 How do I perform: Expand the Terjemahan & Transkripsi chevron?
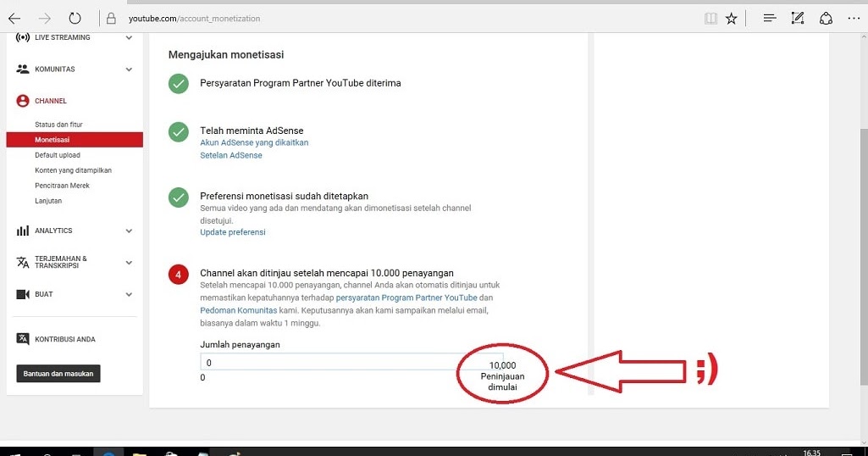click(129, 262)
